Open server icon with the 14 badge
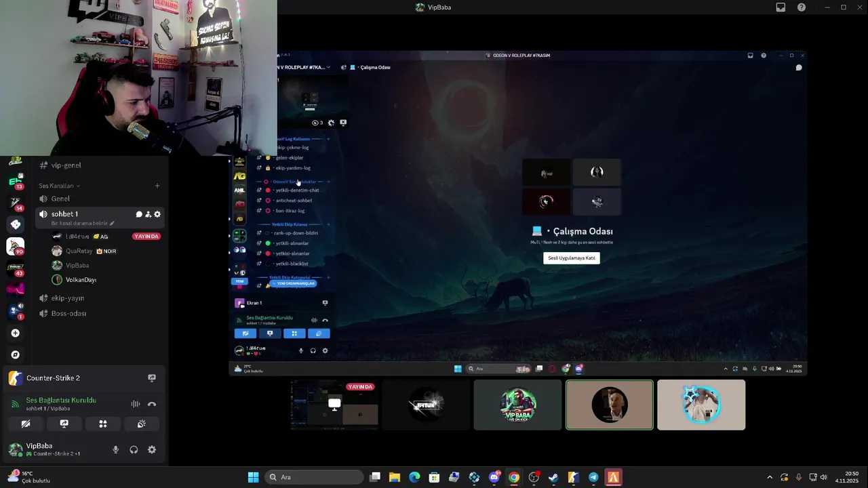Viewport: 868px width, 488px height. click(x=16, y=204)
